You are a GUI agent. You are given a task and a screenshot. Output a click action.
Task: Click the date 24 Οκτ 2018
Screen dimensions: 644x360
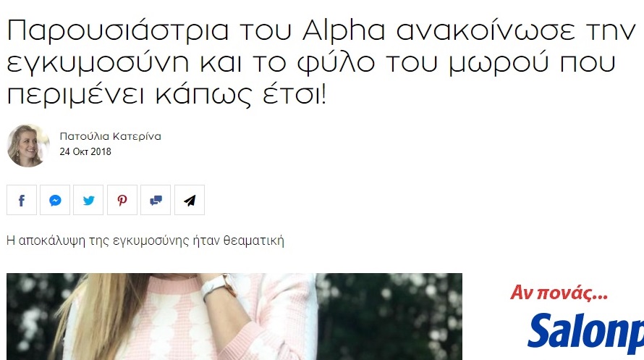coord(85,151)
